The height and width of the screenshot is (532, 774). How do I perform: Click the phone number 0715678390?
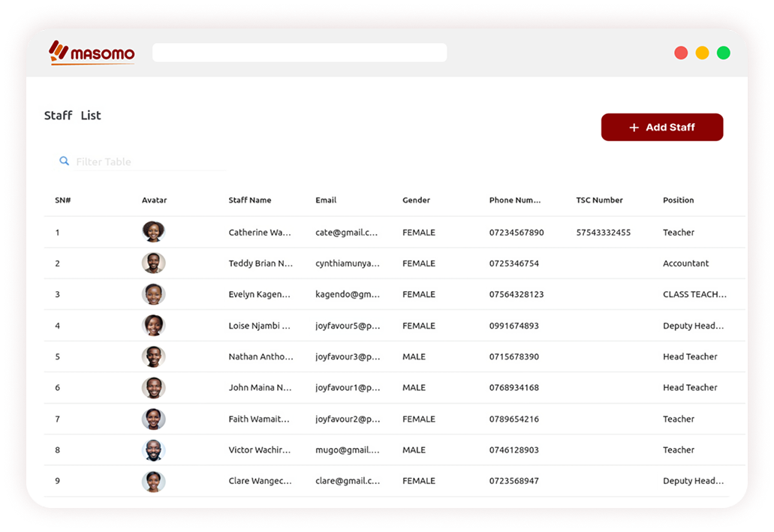pos(513,357)
